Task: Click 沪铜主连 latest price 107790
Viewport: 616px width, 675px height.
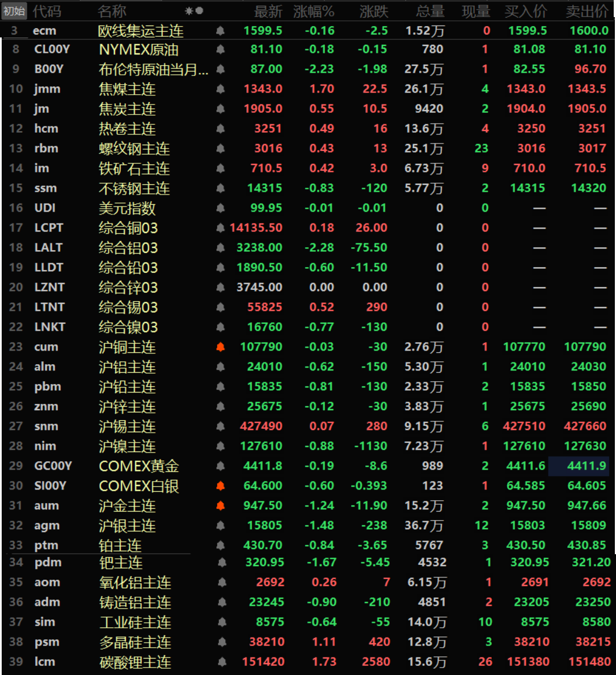Action: [x=261, y=347]
